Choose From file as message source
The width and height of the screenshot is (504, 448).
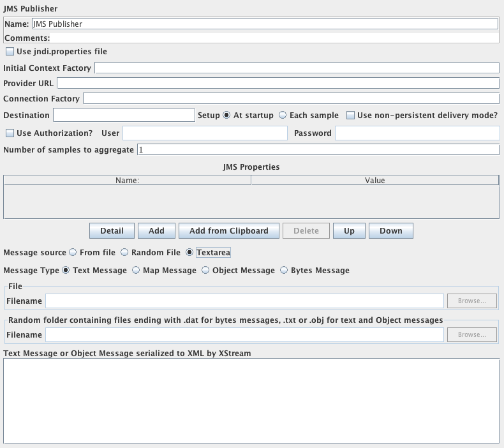point(73,253)
